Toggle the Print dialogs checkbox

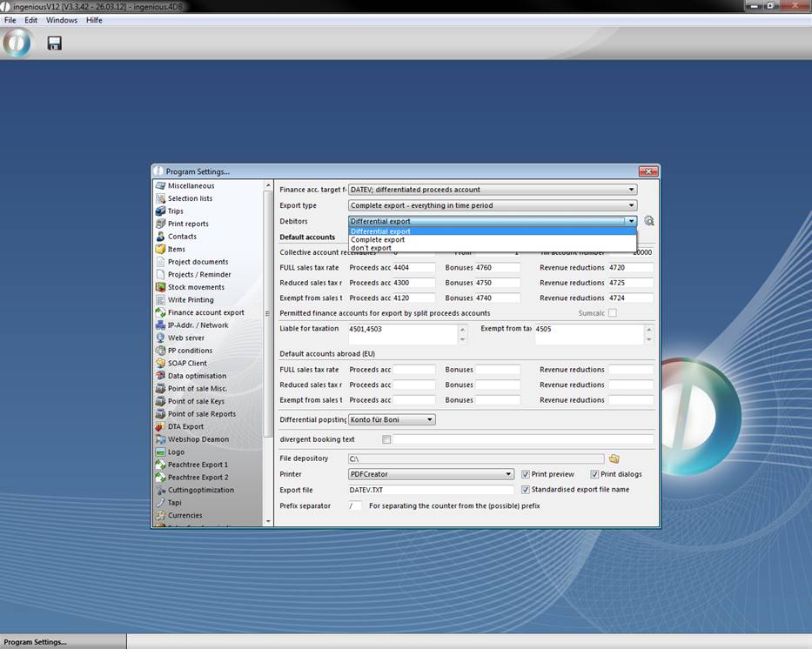pyautogui.click(x=595, y=474)
